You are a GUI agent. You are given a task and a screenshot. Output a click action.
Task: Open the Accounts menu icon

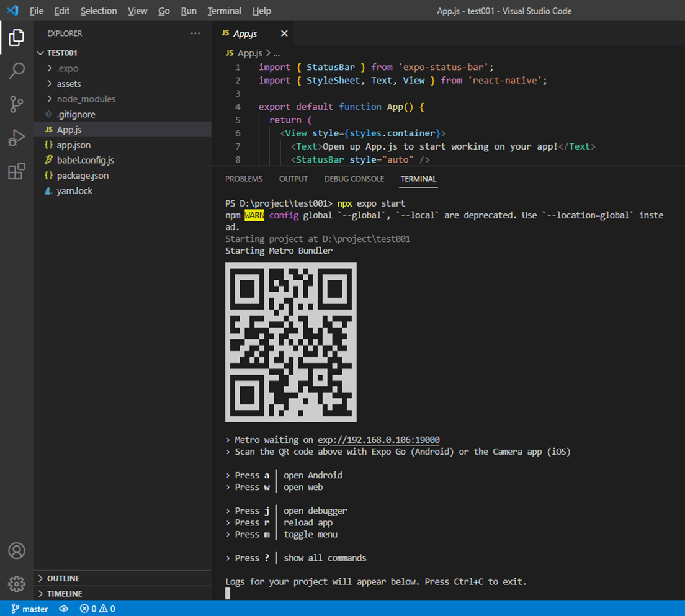click(17, 550)
